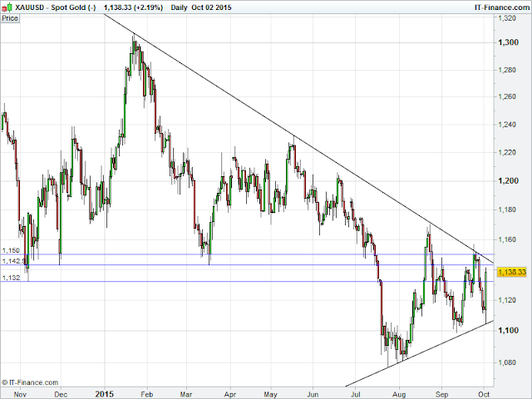Click the 1,080 price axis value

pyautogui.click(x=506, y=362)
